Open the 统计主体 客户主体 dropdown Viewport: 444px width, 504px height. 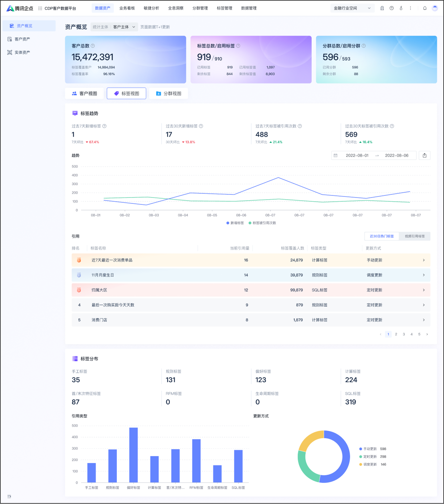(x=114, y=27)
